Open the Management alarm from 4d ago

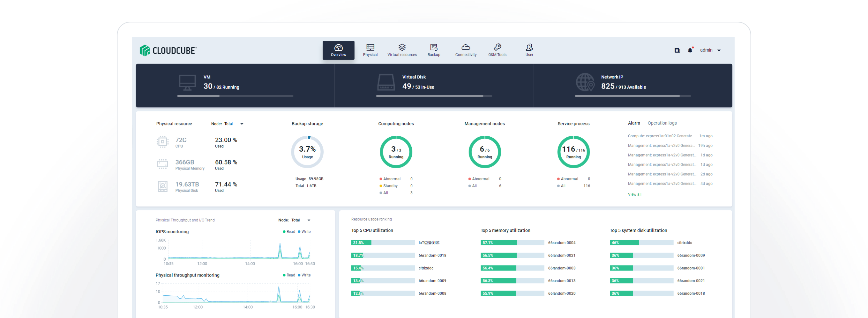[x=670, y=184]
